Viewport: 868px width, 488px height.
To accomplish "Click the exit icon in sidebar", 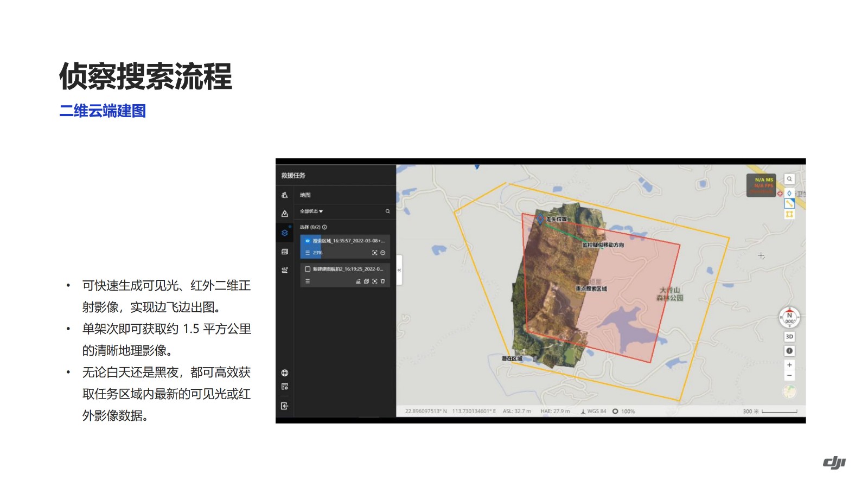I will (285, 406).
